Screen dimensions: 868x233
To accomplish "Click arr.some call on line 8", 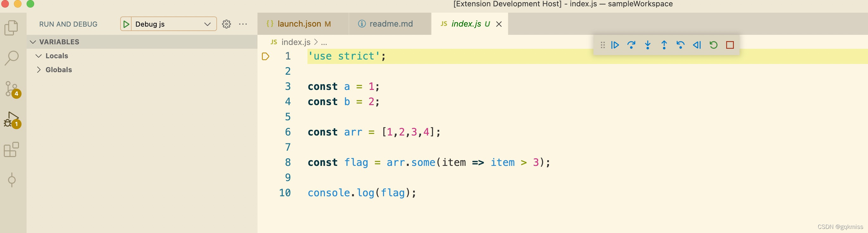I will 411,162.
